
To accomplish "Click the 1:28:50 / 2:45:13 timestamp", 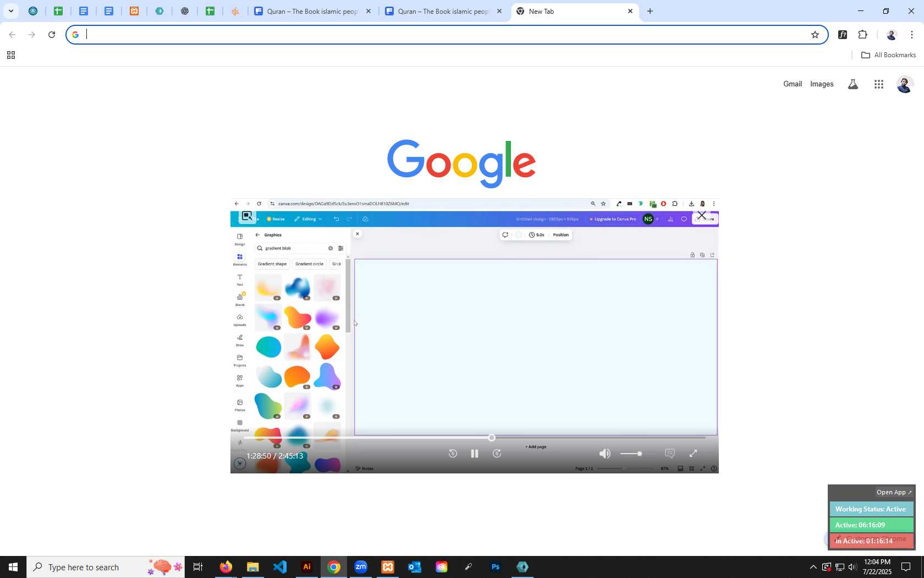I will (275, 456).
